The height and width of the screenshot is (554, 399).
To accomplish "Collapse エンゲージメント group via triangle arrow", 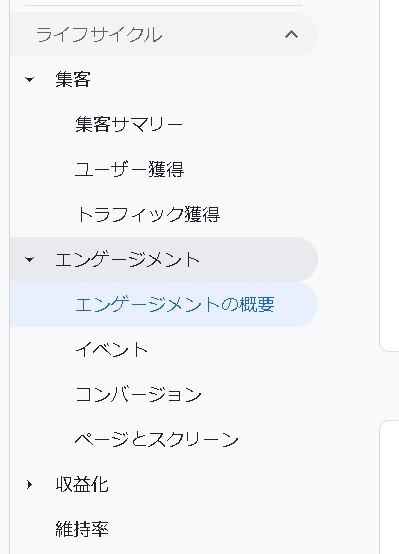I will 30,260.
